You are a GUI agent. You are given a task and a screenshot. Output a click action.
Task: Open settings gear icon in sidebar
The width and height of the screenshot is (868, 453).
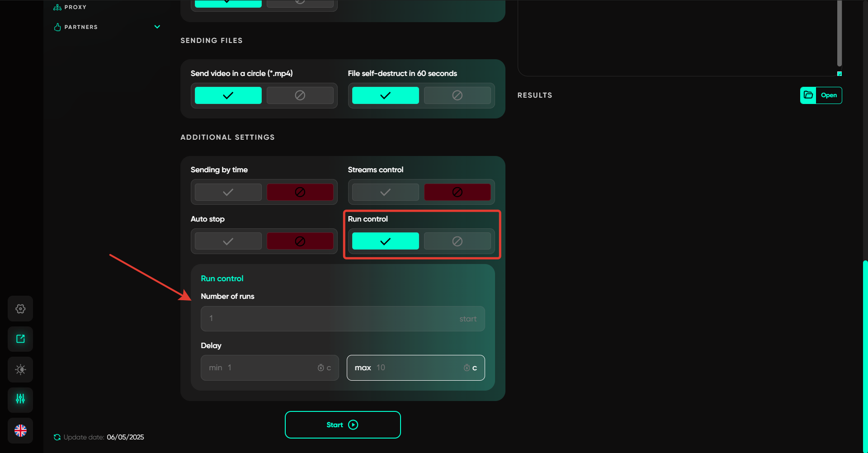tap(20, 309)
